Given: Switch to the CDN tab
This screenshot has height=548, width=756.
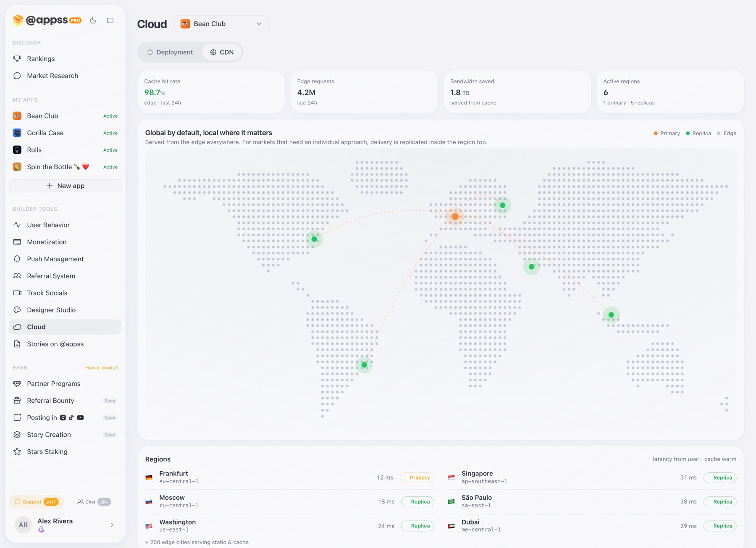Looking at the screenshot, I should [222, 52].
